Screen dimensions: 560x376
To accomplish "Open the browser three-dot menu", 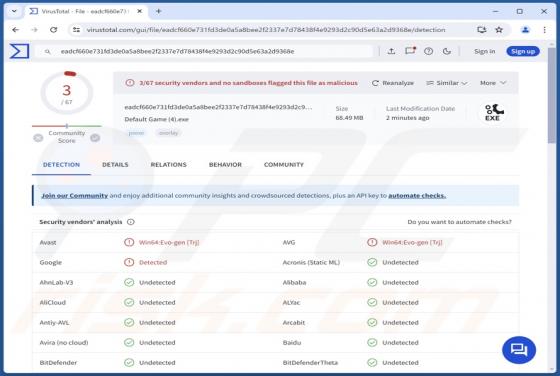I will coord(544,30).
